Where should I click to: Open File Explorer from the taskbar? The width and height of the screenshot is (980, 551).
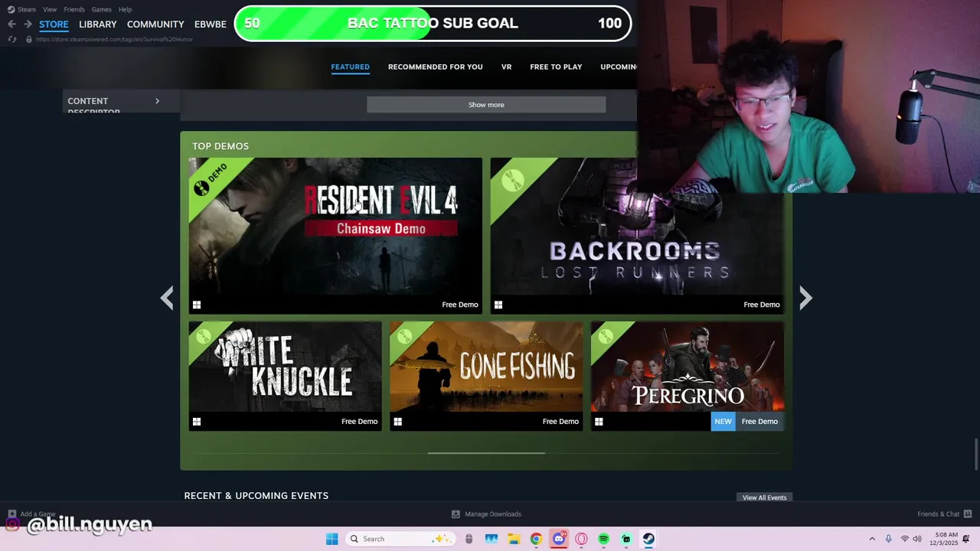(x=513, y=539)
